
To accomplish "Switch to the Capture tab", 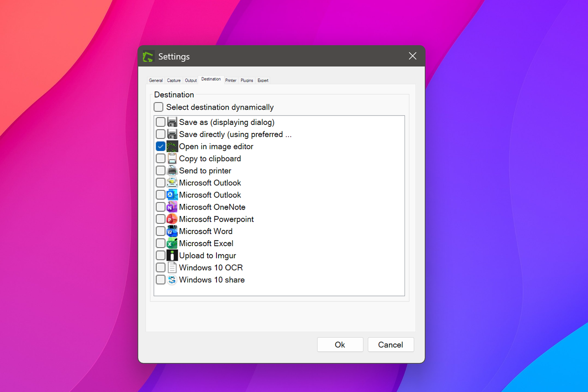I will click(x=174, y=80).
